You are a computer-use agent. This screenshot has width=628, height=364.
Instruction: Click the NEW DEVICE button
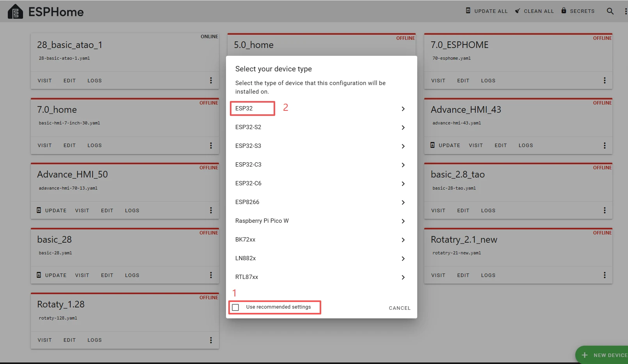point(604,355)
